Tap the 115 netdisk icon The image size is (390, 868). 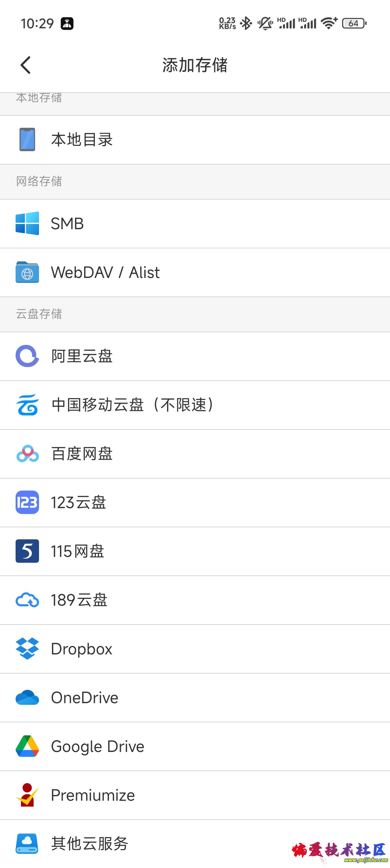[x=27, y=551]
